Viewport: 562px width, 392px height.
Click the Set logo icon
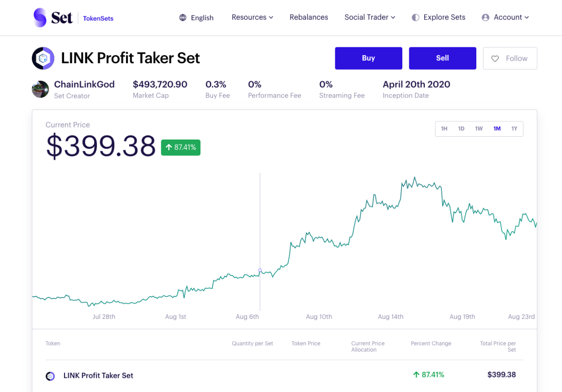click(40, 18)
